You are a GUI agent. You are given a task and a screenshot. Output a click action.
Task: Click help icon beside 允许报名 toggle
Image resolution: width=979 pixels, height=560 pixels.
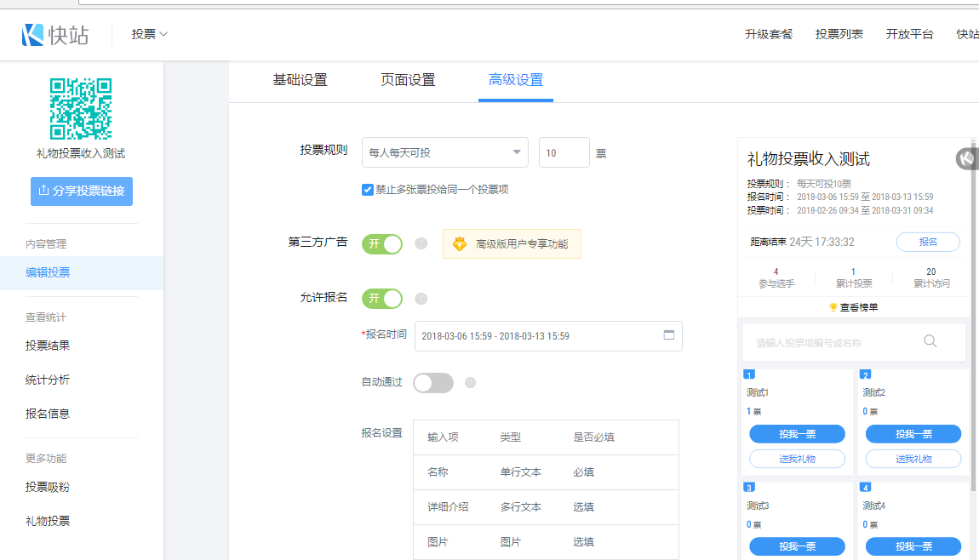(421, 299)
